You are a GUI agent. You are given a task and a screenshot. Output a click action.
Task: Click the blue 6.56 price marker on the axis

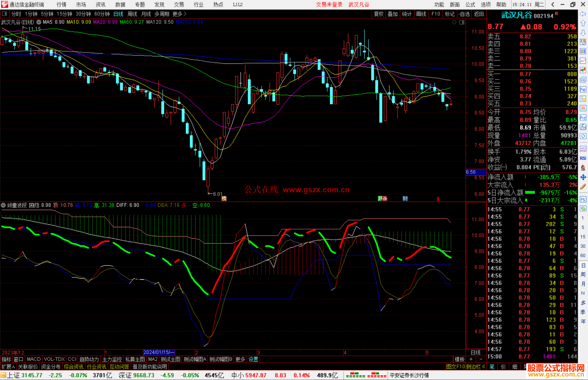pos(475,172)
